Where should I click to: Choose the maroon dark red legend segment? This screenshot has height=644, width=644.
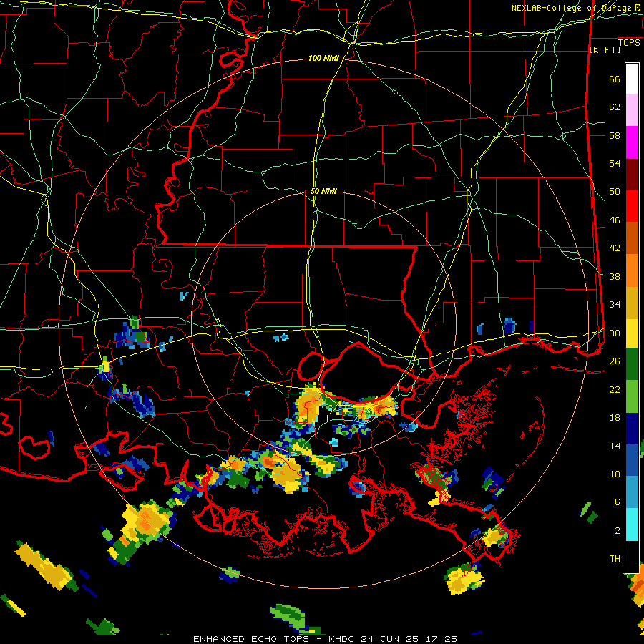(x=632, y=174)
